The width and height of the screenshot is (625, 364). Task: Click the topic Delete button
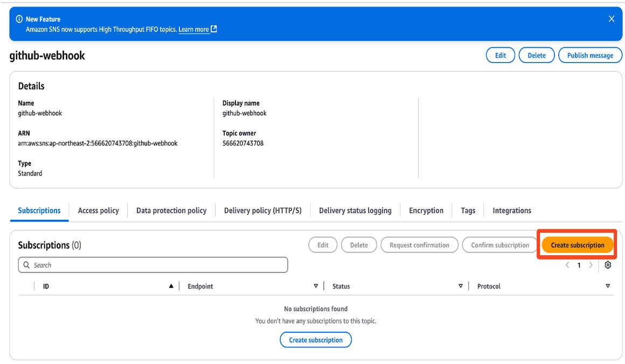click(537, 55)
